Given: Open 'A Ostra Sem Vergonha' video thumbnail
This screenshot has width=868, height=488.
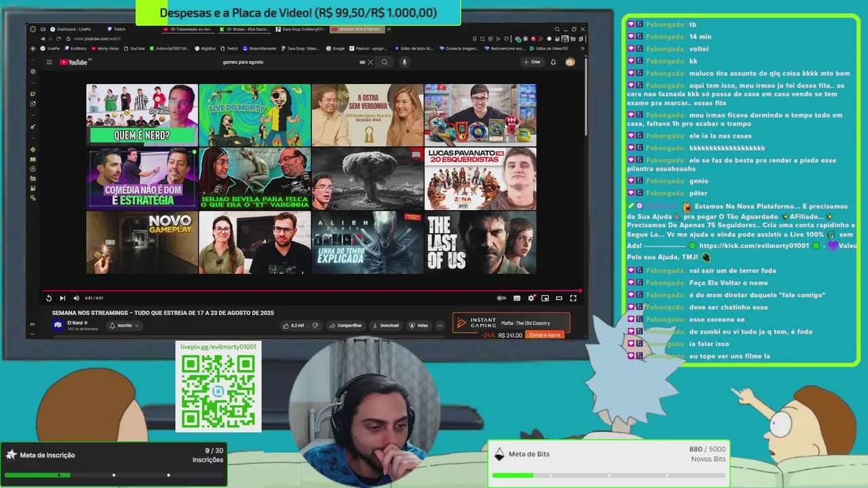Looking at the screenshot, I should (368, 115).
